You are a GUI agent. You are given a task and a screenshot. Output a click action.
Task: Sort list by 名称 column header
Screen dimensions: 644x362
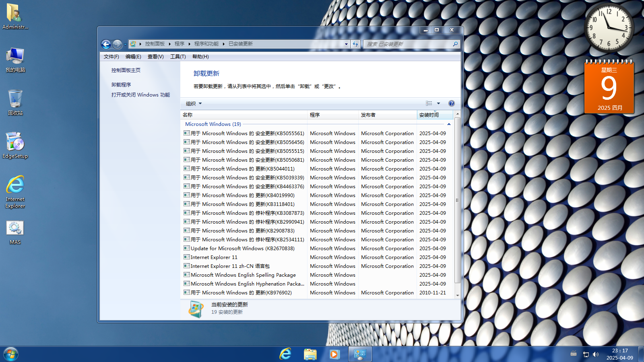click(244, 115)
